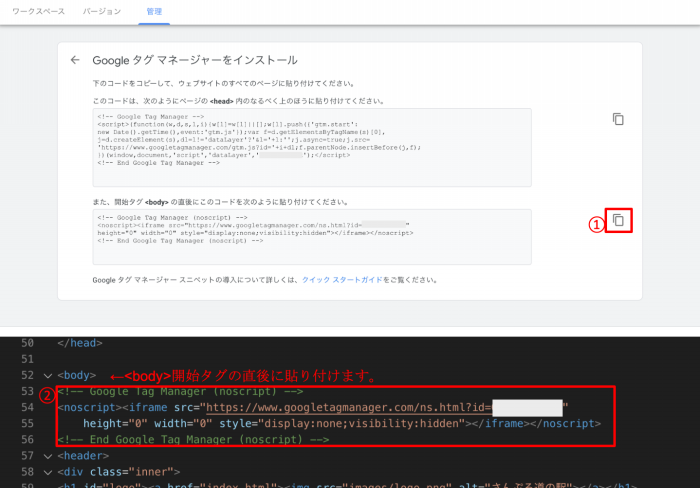Go back with the arrow beside the install title

[75, 60]
